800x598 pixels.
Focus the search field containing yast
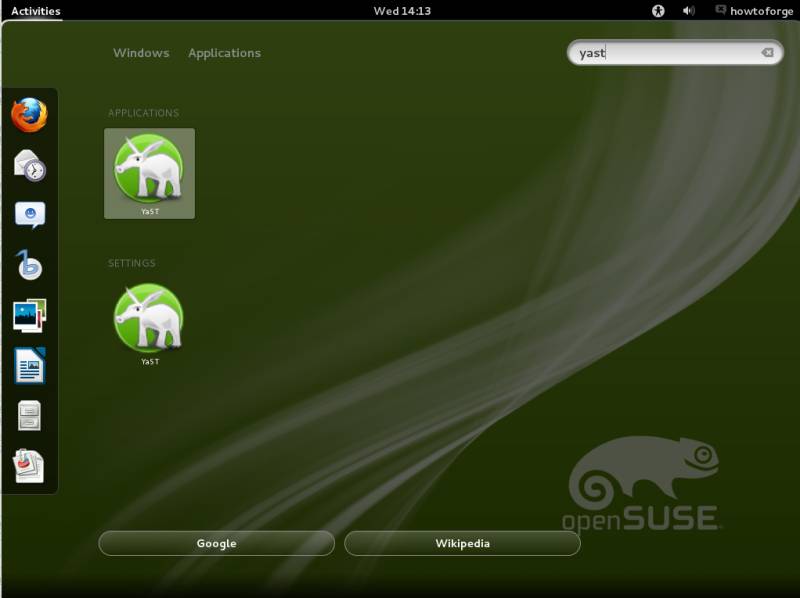674,53
